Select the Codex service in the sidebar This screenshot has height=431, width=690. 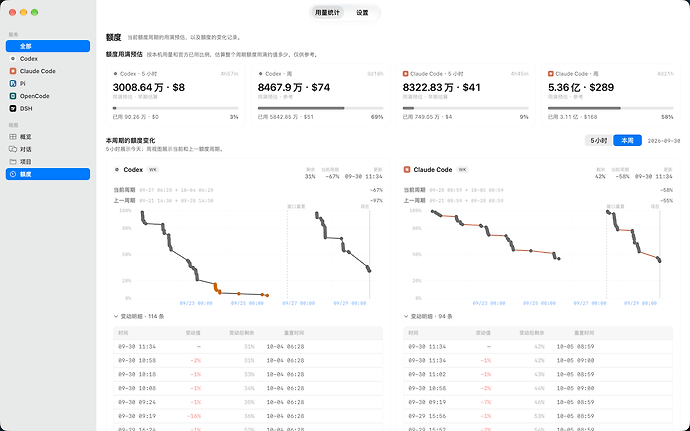[x=48, y=59]
